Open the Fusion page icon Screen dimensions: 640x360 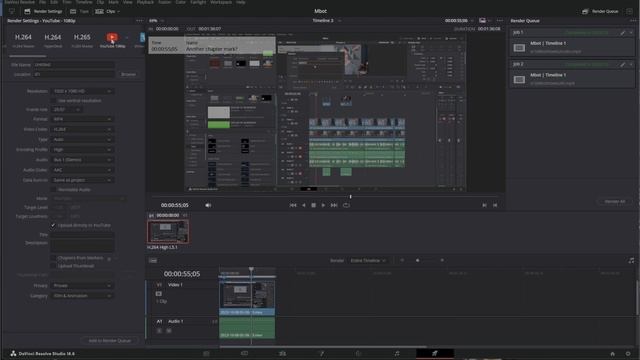pos(321,353)
